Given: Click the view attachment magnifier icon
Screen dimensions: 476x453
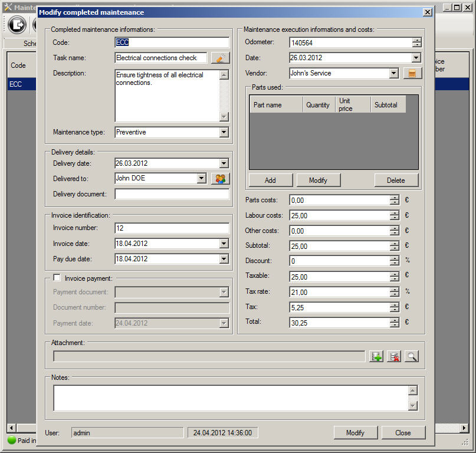Looking at the screenshot, I should (x=411, y=356).
